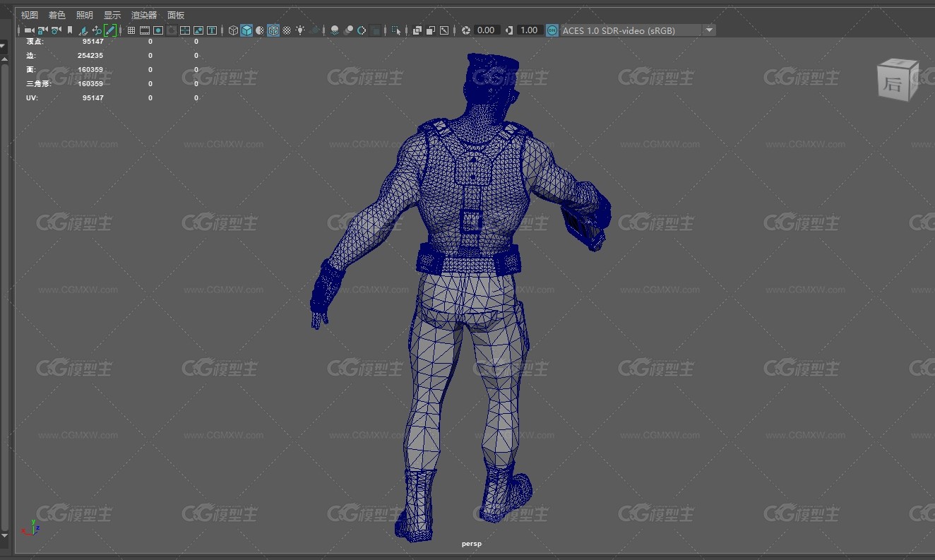The width and height of the screenshot is (935, 560).
Task: Open the 着色 menu
Action: point(57,15)
